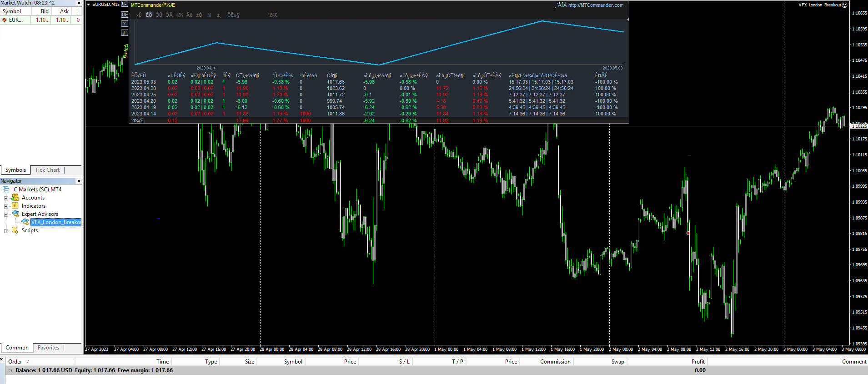Collapse the MTCommander panel using the side arrow
Image resolution: width=868 pixels, height=384 pixels.
click(627, 20)
